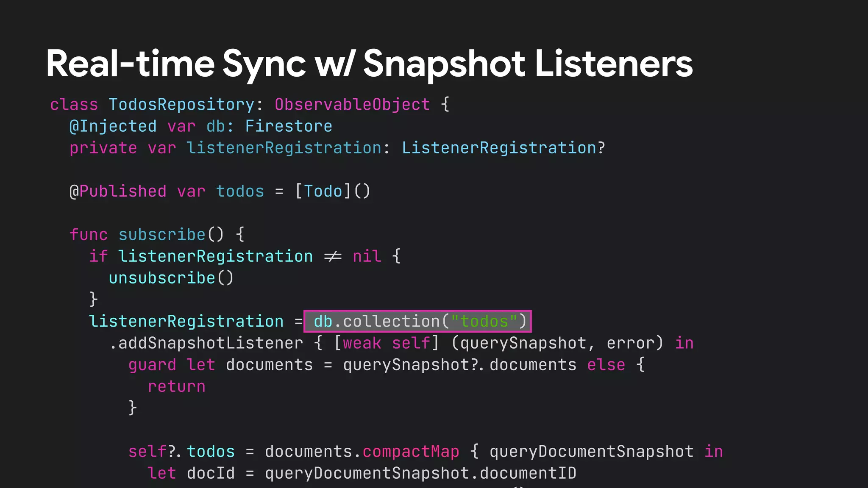
Task: Click the "class" keyword
Action: click(x=74, y=104)
